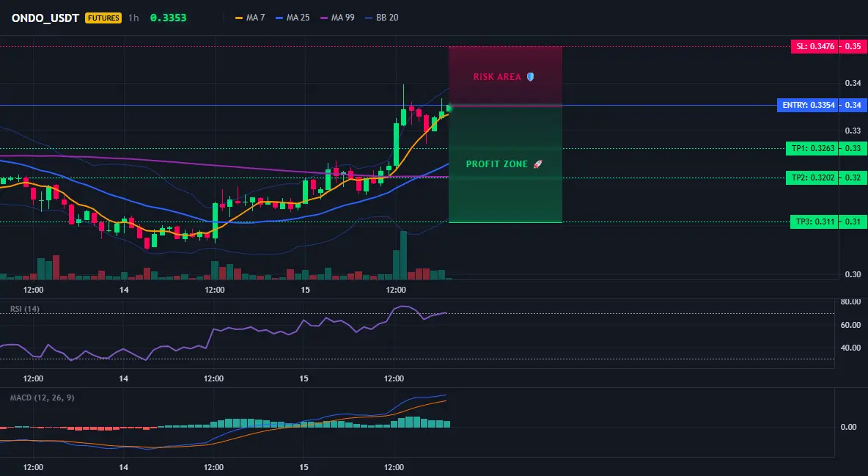Click the RSI 60.00 axis value

point(850,325)
